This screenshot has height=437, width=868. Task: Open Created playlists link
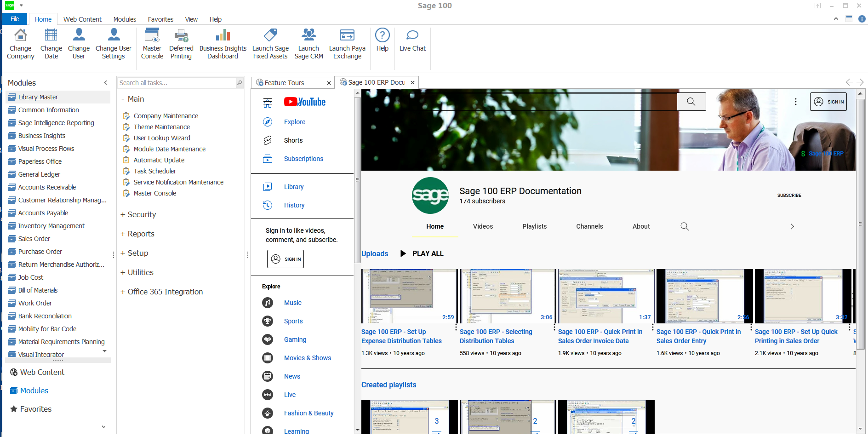pyautogui.click(x=388, y=385)
